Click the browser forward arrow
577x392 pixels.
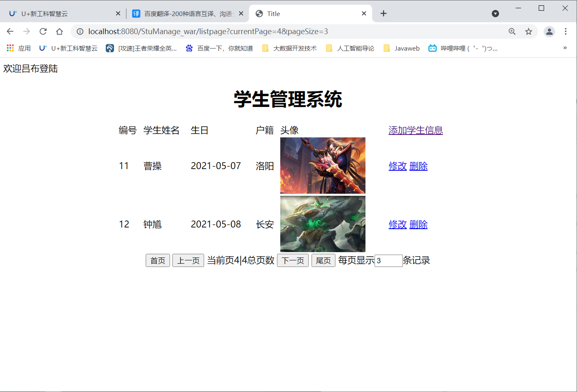pos(27,32)
